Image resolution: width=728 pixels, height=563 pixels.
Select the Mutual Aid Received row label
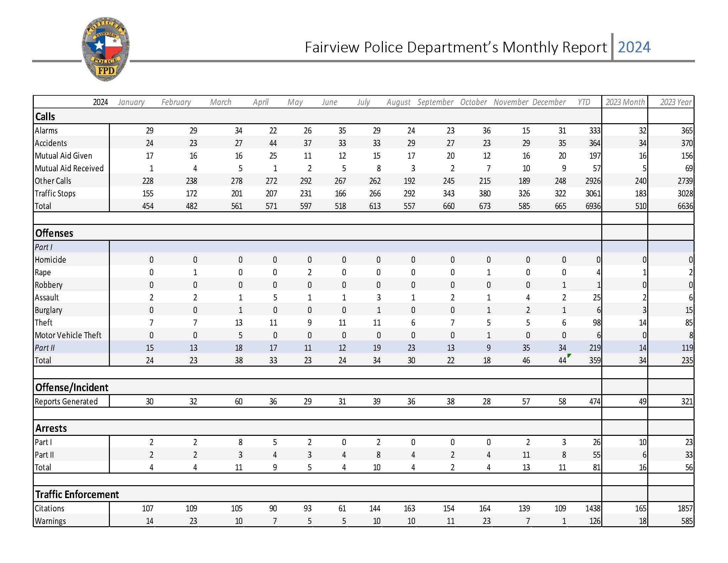point(69,169)
